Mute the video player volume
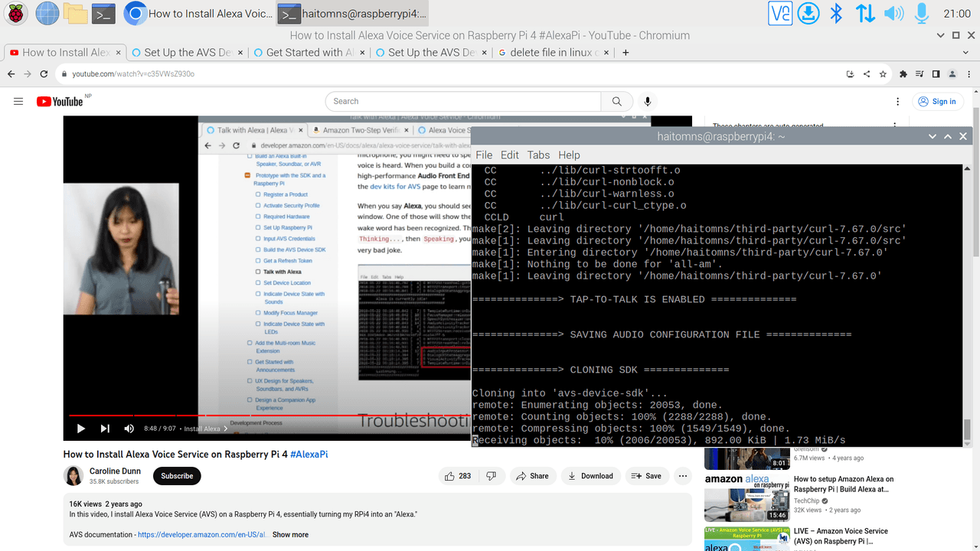The image size is (980, 551). click(x=129, y=429)
